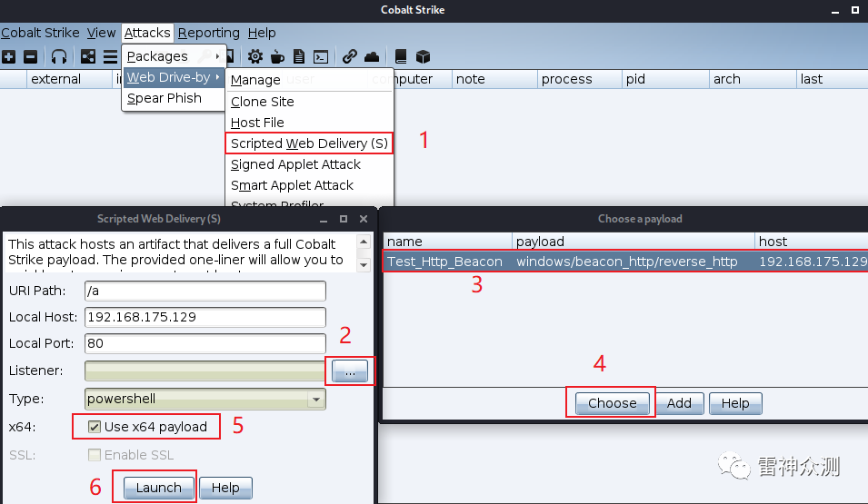Expand the Packages submenu
The height and width of the screenshot is (504, 868).
(x=174, y=56)
